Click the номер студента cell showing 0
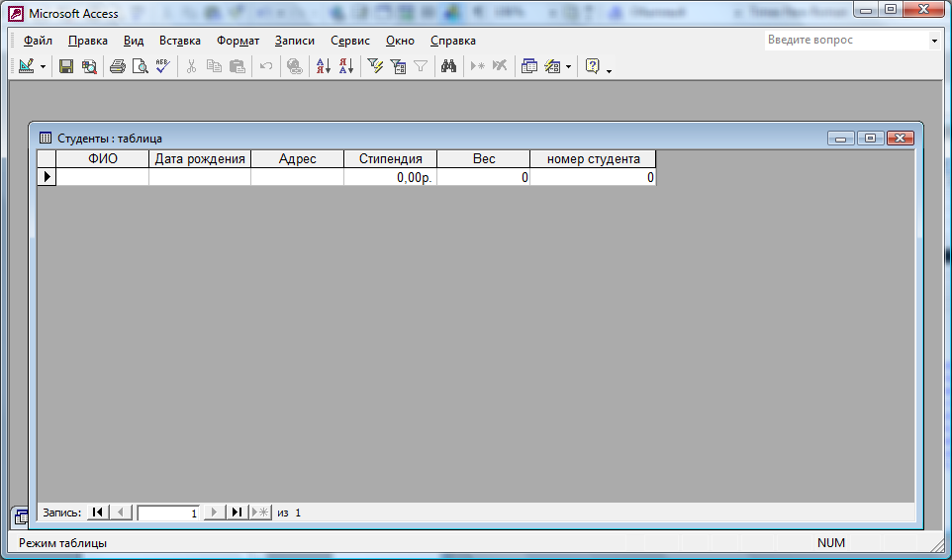 pyautogui.click(x=593, y=177)
